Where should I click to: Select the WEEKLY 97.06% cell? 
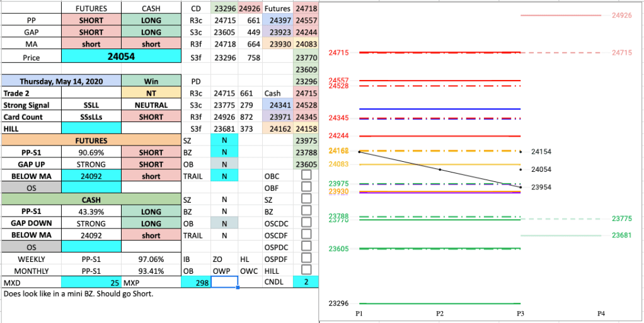click(x=151, y=259)
